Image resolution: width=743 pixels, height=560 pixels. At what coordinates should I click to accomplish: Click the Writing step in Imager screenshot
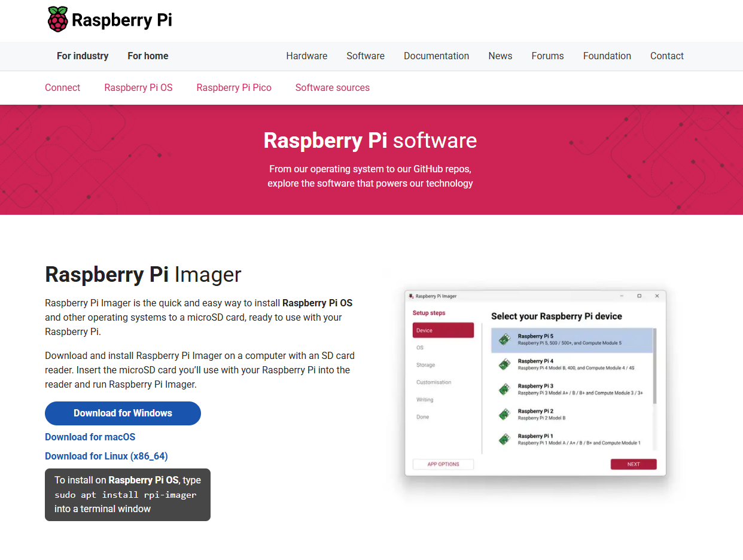(x=425, y=400)
